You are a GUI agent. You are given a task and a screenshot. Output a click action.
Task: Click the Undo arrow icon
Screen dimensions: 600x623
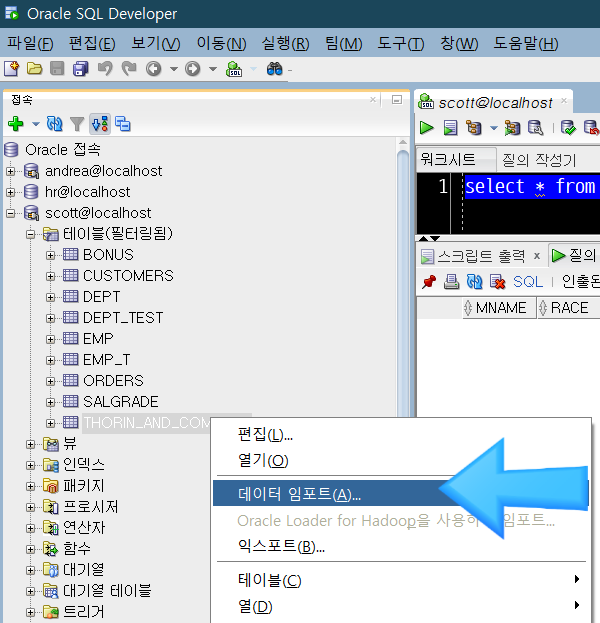(x=105, y=69)
